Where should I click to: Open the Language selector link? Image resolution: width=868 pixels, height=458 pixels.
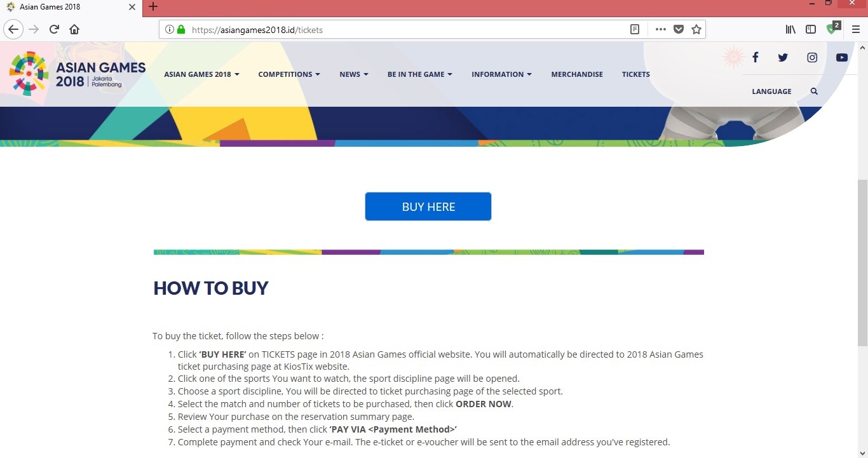(771, 91)
